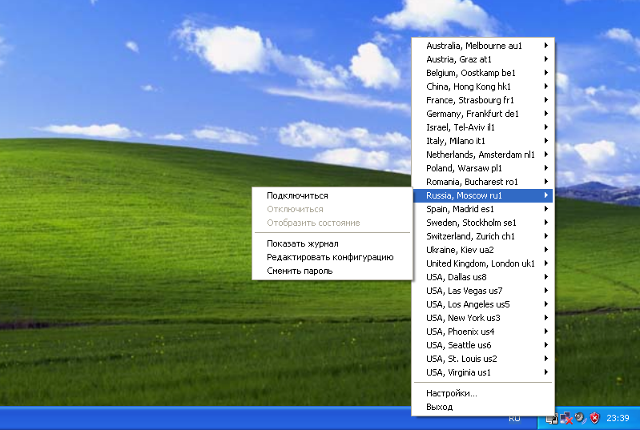Select the Poland, Warsaw pl1 server

pyautogui.click(x=483, y=168)
